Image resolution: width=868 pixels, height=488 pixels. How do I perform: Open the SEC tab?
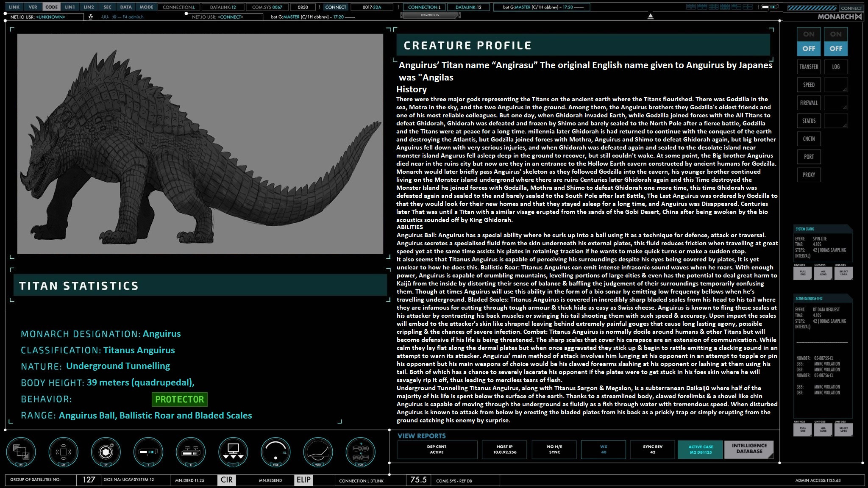(107, 7)
